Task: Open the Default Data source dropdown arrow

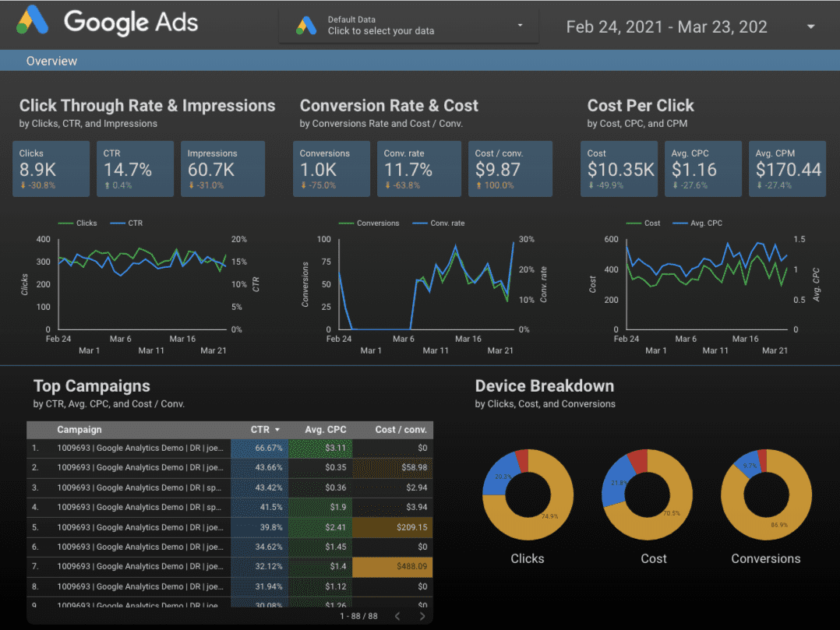Action: pyautogui.click(x=520, y=25)
